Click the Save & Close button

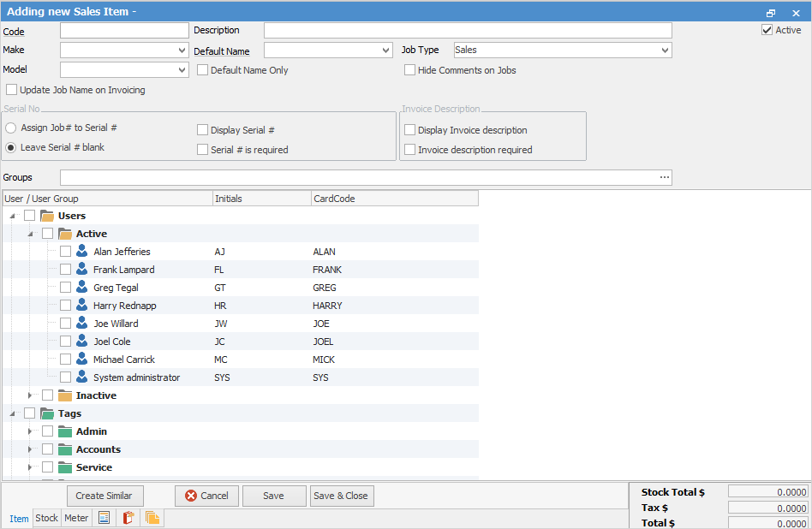pyautogui.click(x=342, y=496)
